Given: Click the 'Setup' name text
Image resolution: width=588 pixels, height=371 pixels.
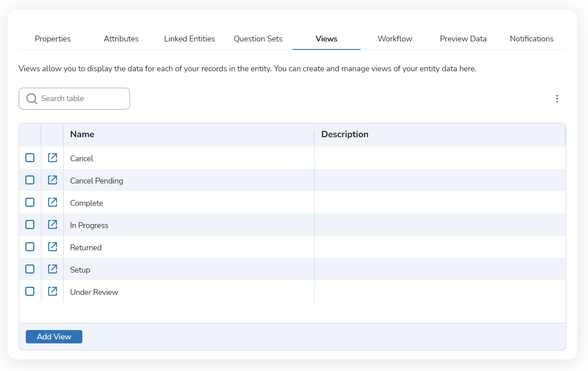Looking at the screenshot, I should [80, 270].
